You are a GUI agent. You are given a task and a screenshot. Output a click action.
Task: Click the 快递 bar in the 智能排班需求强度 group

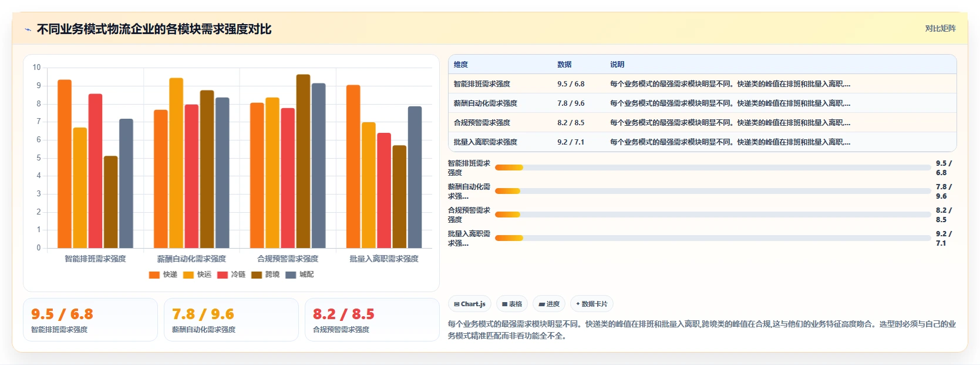65,164
